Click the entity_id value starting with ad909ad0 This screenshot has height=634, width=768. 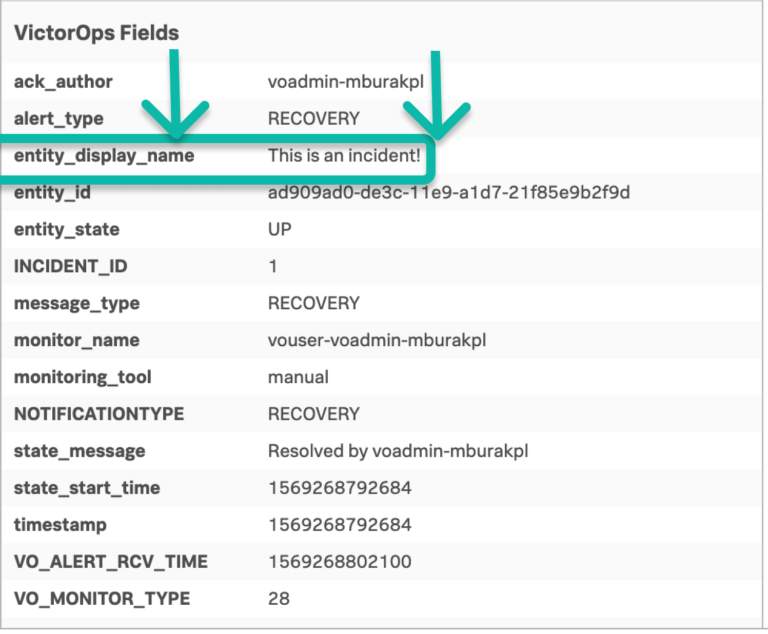point(449,192)
